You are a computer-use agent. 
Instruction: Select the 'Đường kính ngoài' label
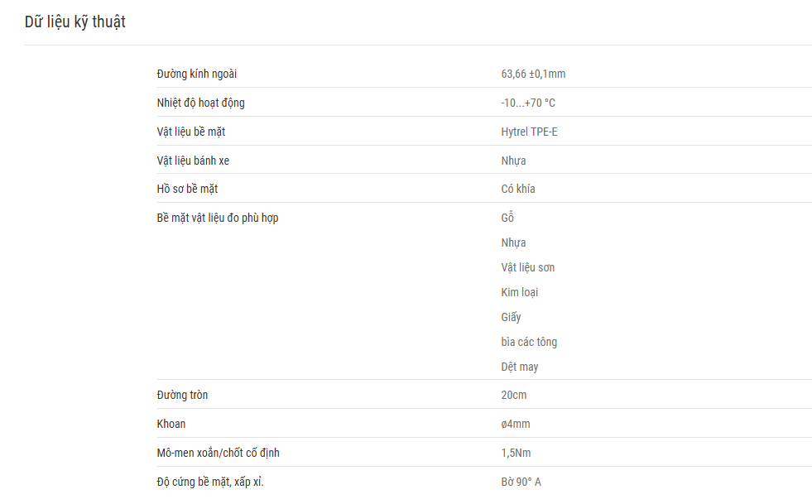(x=197, y=74)
